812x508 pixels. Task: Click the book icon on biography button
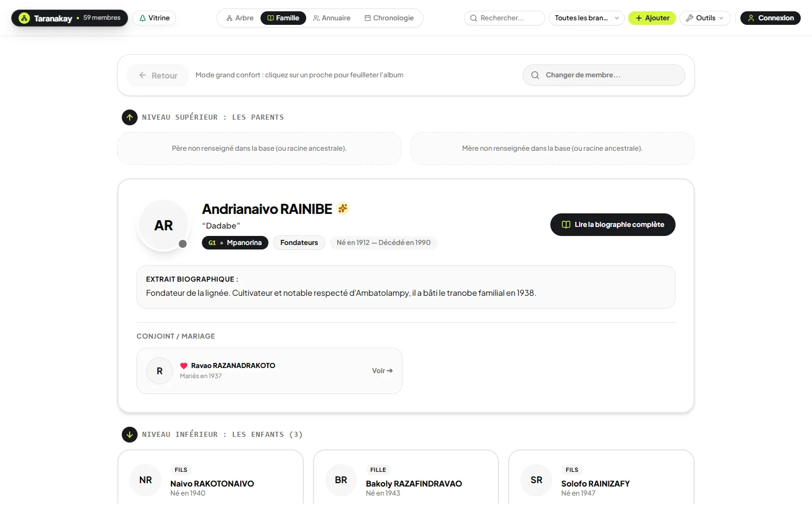pyautogui.click(x=566, y=225)
